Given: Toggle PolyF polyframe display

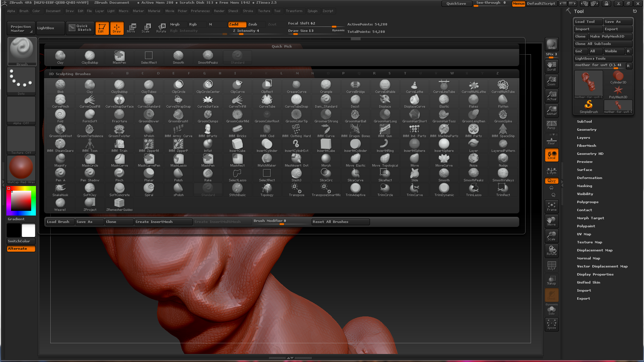Looking at the screenshot, I should 551,265.
